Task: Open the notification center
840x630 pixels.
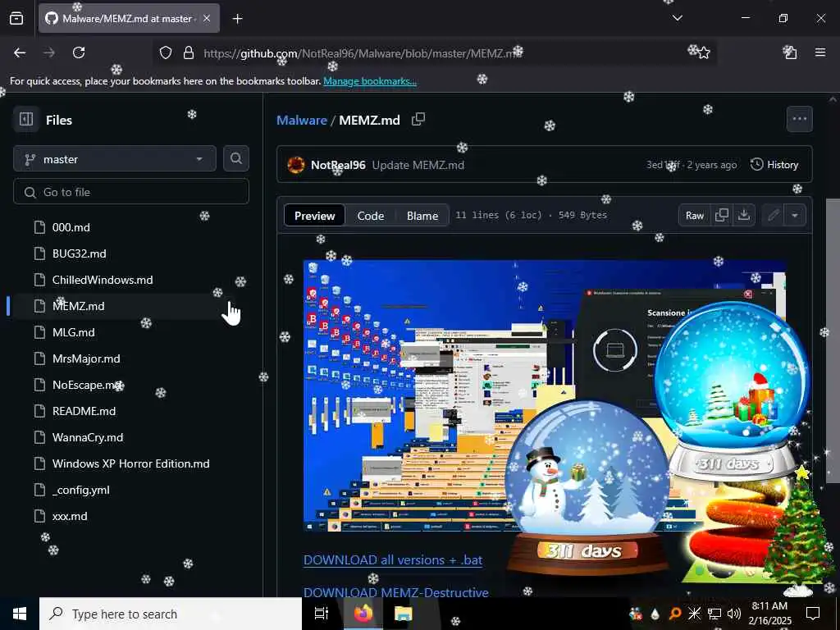Action: pyautogui.click(x=813, y=614)
